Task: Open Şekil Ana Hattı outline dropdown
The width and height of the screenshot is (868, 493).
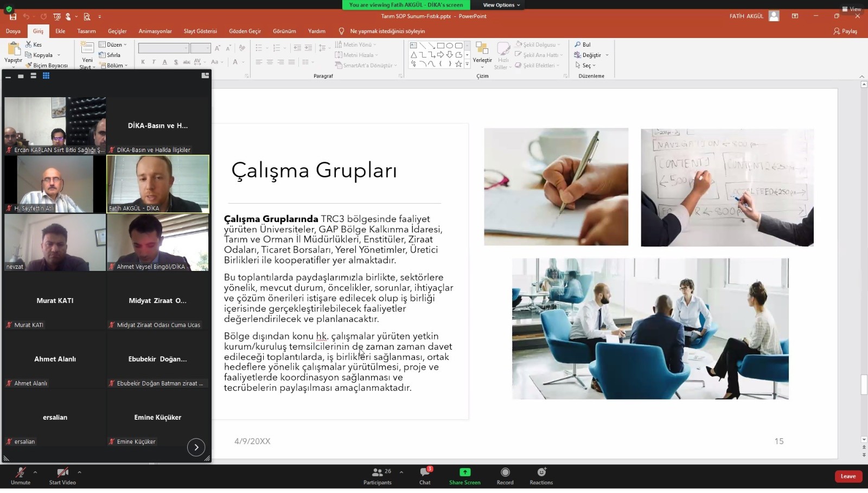Action: click(x=539, y=55)
